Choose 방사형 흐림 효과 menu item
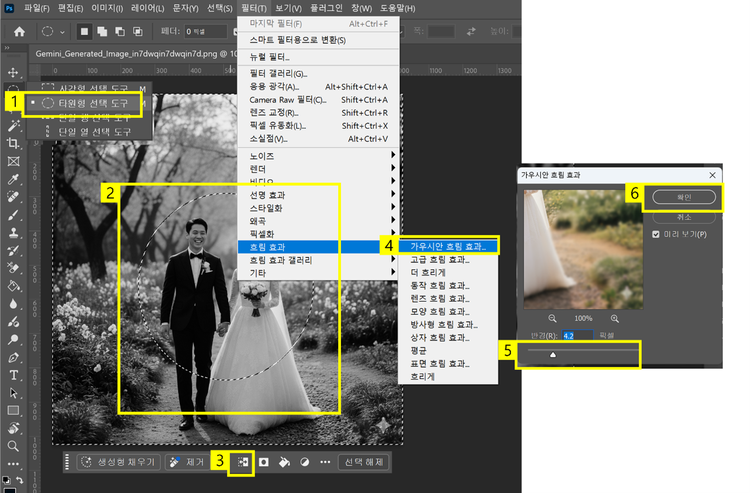 pos(448,325)
